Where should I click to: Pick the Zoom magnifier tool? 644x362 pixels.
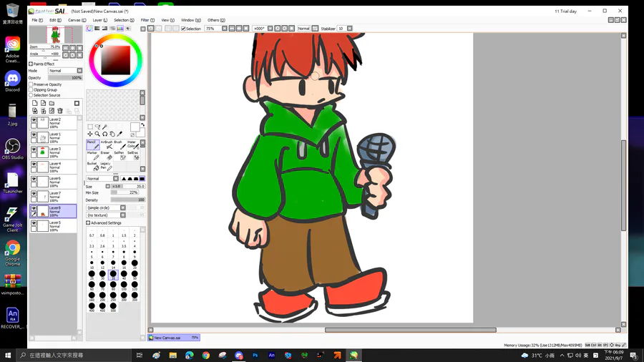tap(97, 134)
